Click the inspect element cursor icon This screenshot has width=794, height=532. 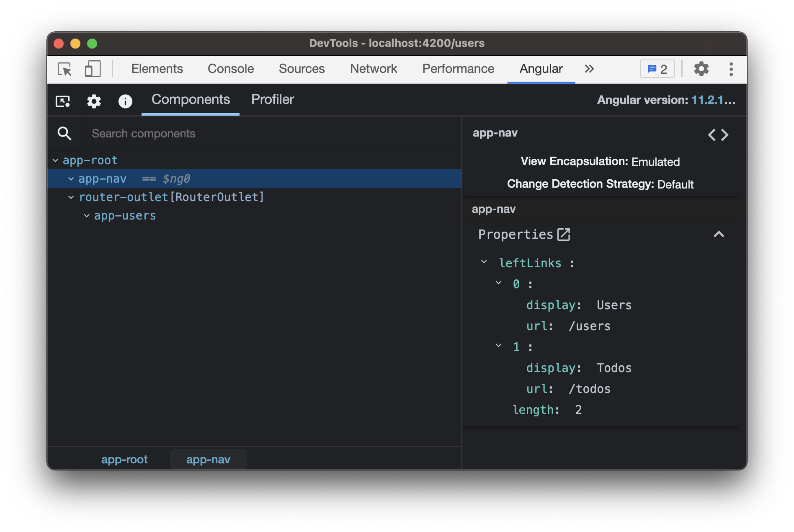(x=65, y=69)
